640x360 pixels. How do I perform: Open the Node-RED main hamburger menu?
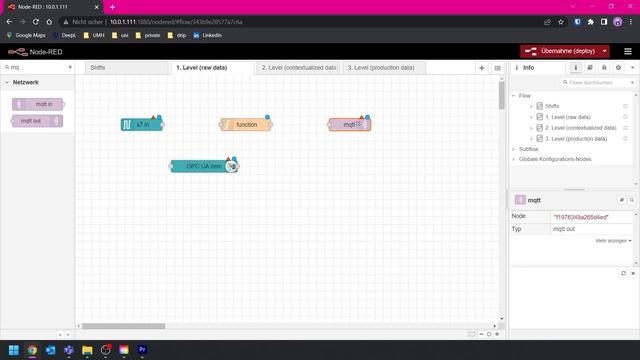(x=628, y=51)
